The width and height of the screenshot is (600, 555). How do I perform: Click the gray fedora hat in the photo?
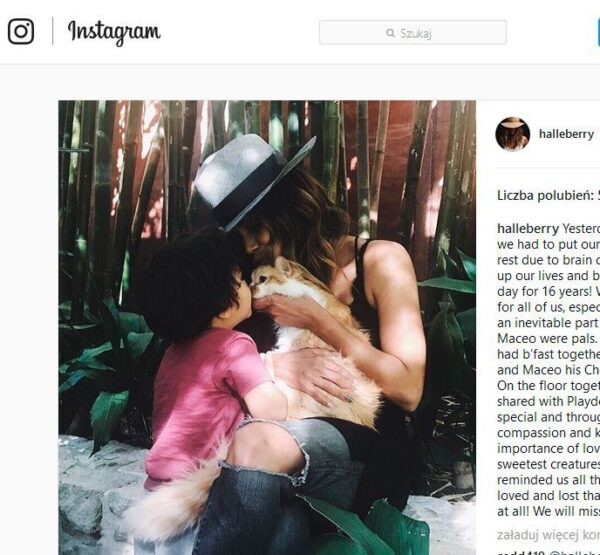(253, 180)
